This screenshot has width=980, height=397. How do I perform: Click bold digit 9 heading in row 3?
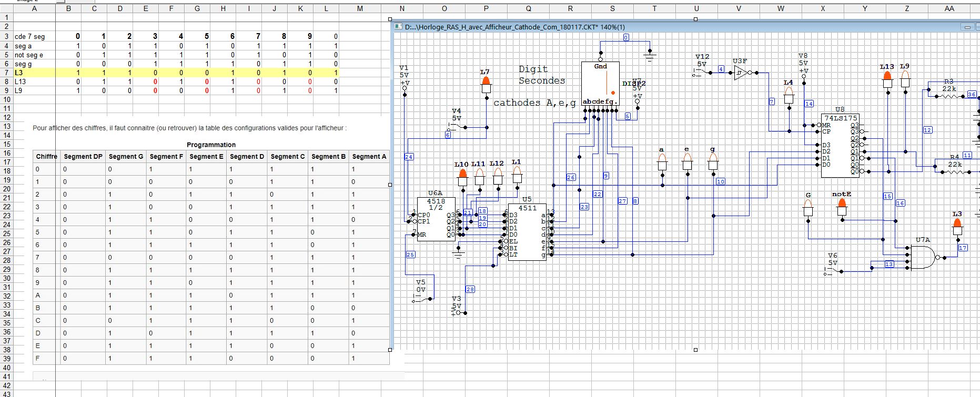coord(310,36)
